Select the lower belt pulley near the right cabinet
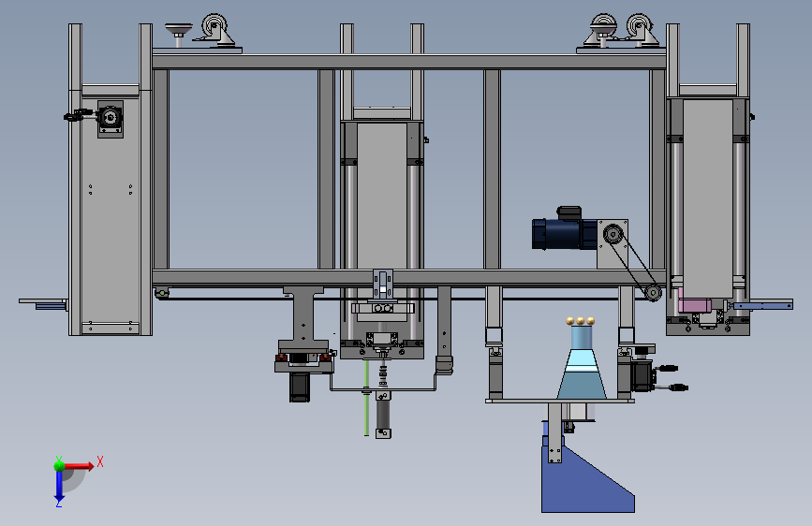 (x=654, y=293)
